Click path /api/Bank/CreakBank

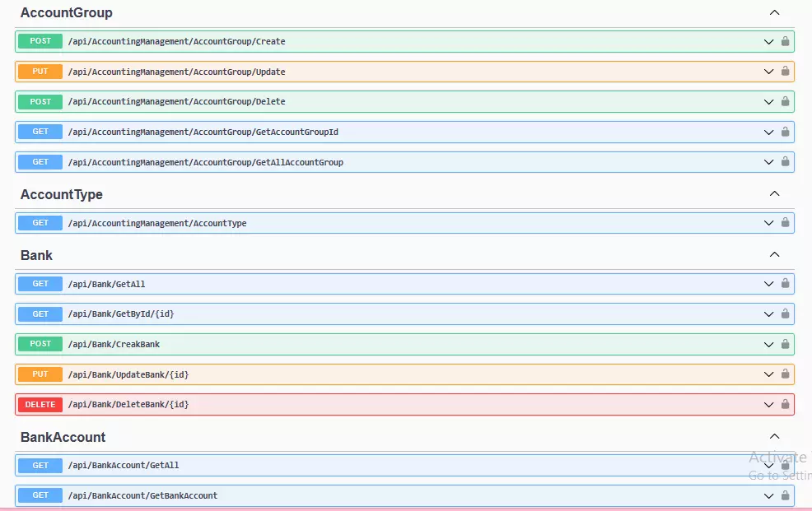pyautogui.click(x=114, y=345)
